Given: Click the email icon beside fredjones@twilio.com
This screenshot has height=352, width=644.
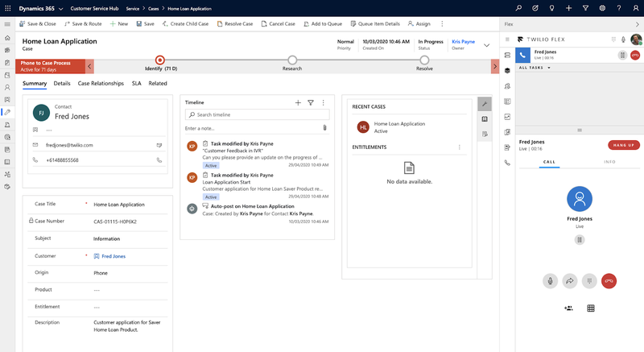Looking at the screenshot, I should click(x=159, y=145).
